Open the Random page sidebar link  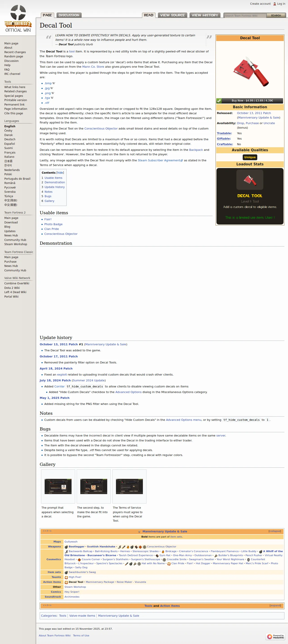[13, 56]
